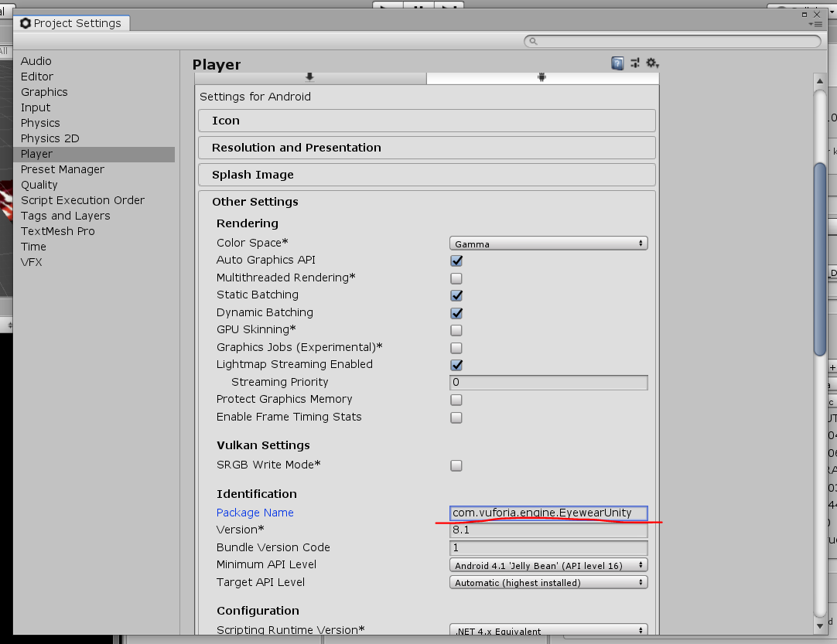Enable SRGB Write Mode checkbox

pyautogui.click(x=456, y=465)
